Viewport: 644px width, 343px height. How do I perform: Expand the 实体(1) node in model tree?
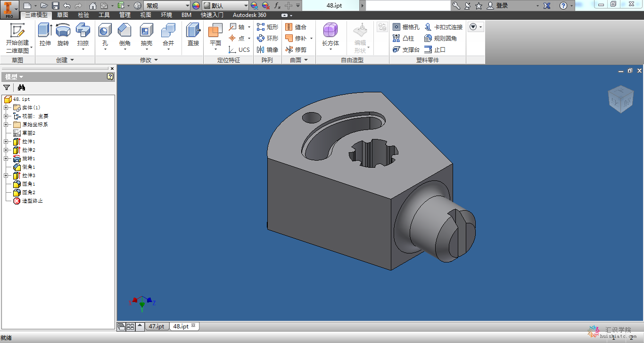[x=6, y=107]
